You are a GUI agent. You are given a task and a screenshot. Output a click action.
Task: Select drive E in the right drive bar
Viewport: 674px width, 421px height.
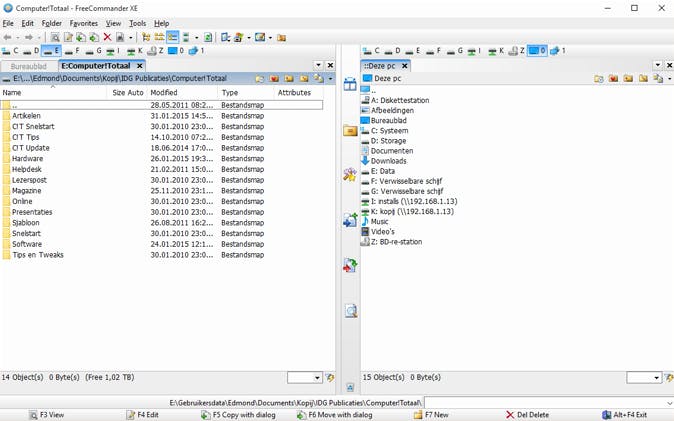(413, 51)
